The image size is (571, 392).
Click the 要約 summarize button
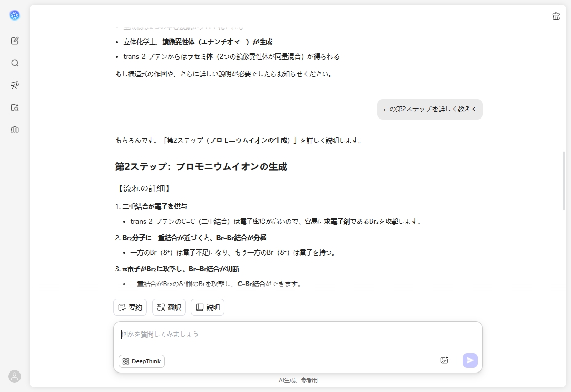(130, 307)
